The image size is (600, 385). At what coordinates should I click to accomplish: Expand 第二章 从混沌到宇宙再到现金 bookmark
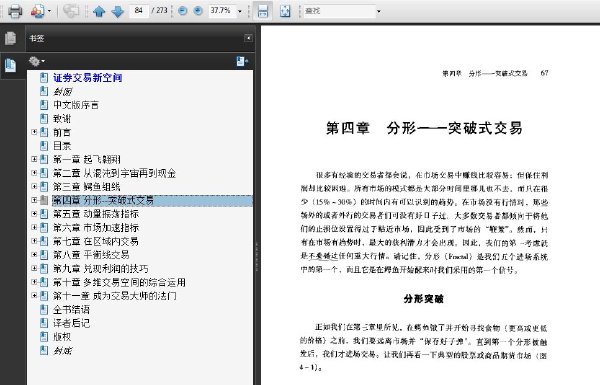coord(34,173)
